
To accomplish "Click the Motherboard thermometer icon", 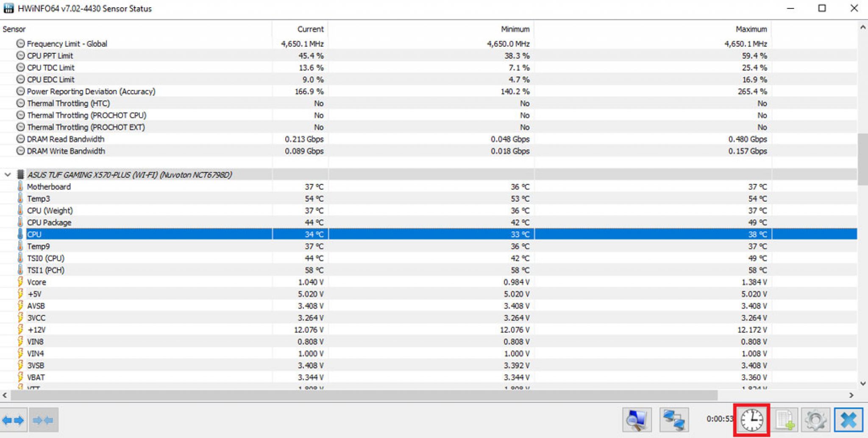I will click(x=20, y=187).
